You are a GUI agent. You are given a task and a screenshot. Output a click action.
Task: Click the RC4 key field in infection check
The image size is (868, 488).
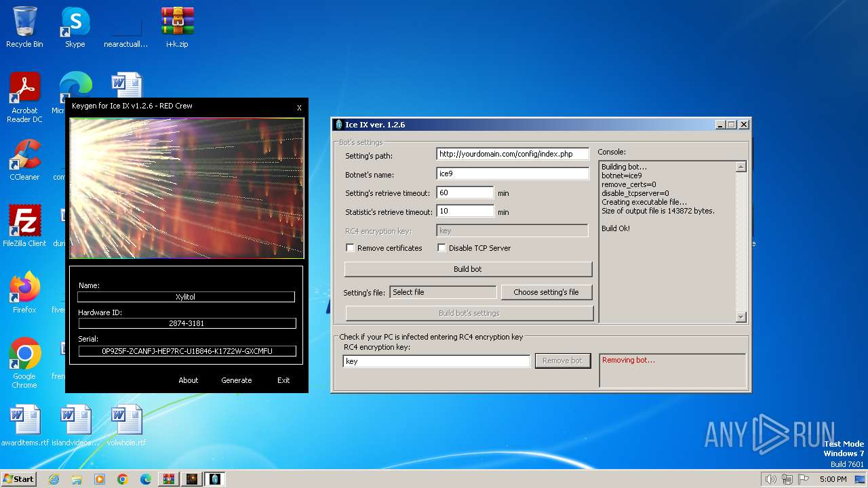coord(437,361)
